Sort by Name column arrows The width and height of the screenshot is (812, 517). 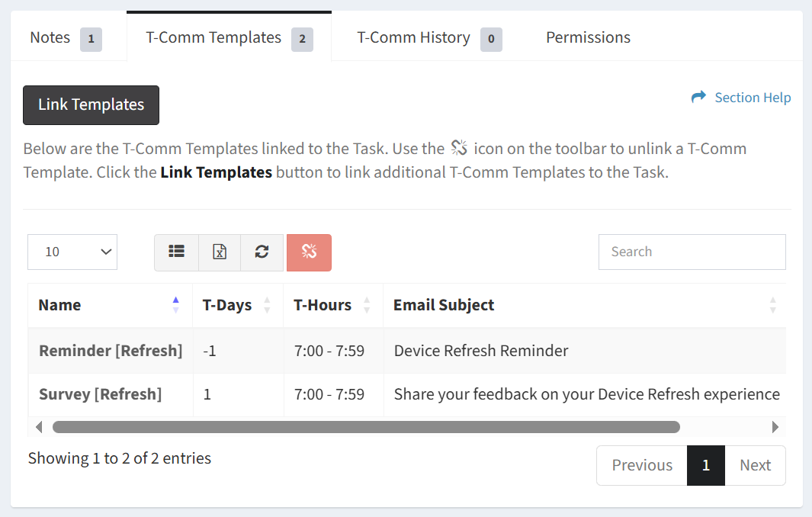(x=176, y=305)
